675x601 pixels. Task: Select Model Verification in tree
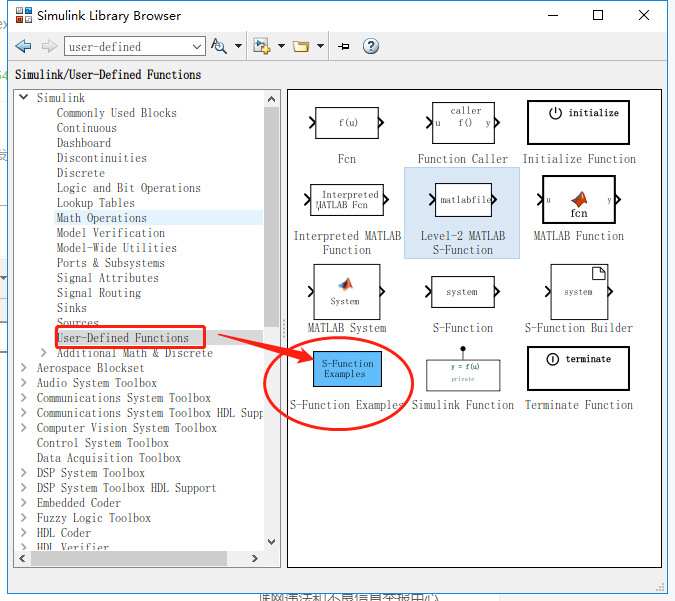pos(111,233)
